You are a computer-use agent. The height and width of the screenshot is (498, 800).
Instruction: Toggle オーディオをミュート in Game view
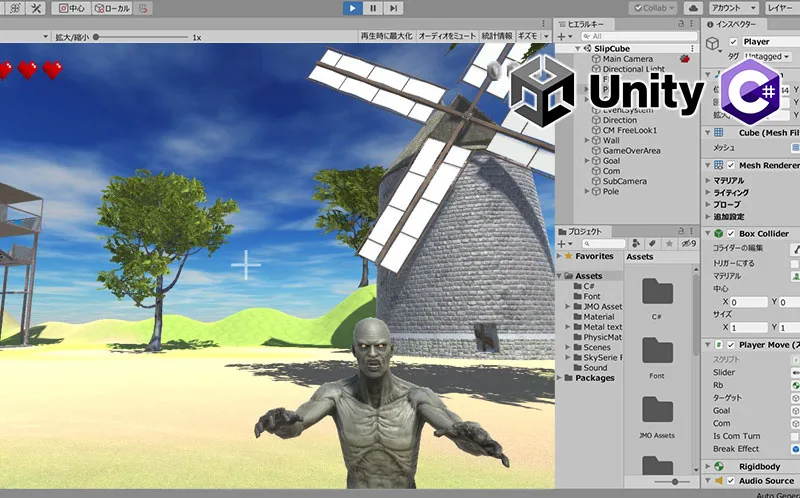pyautogui.click(x=446, y=36)
